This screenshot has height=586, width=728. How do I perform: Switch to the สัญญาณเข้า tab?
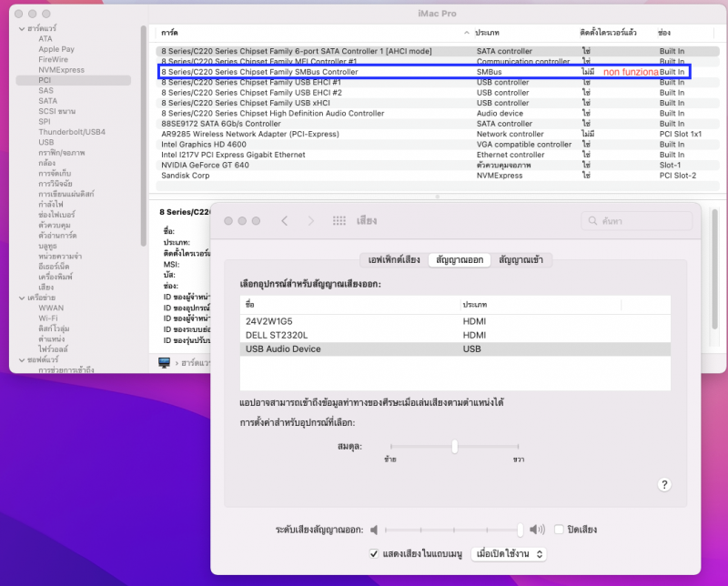click(x=521, y=260)
